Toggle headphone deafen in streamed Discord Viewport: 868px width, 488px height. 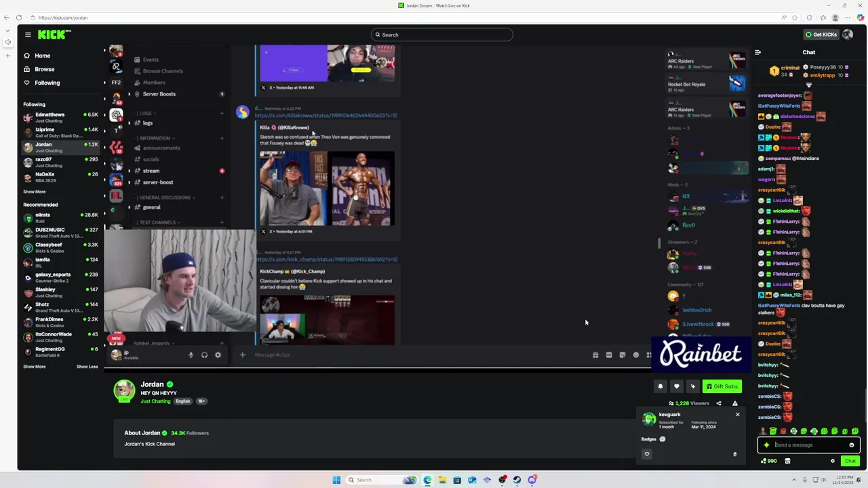click(x=204, y=354)
